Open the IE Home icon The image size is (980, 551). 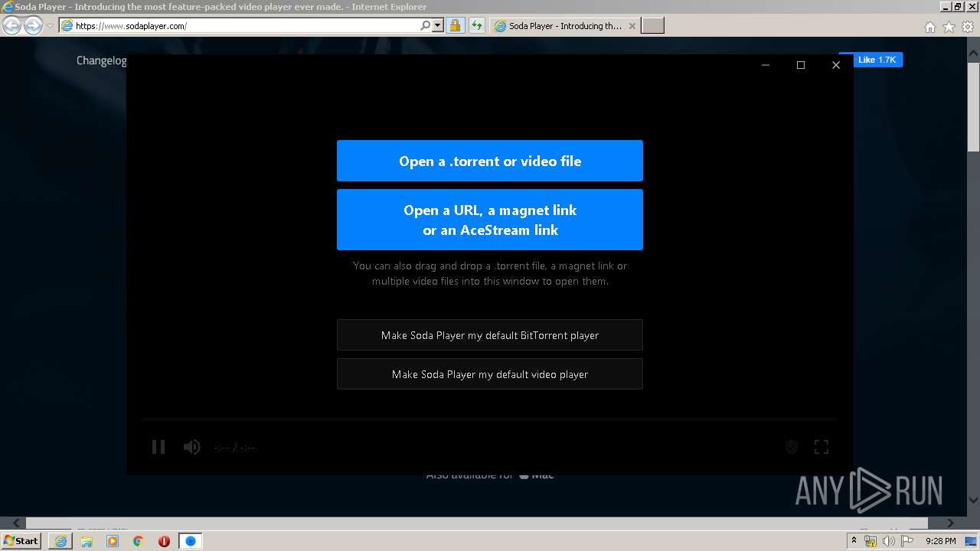click(929, 27)
